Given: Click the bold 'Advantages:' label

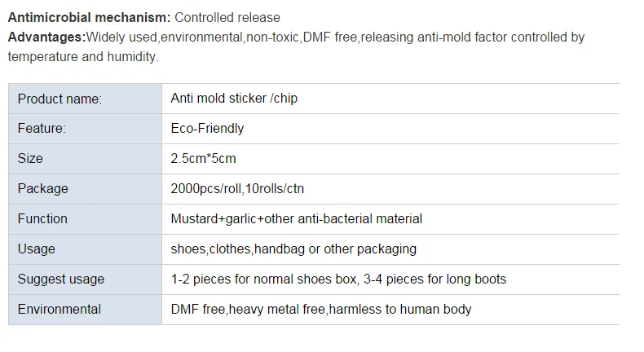Looking at the screenshot, I should click(x=46, y=37).
